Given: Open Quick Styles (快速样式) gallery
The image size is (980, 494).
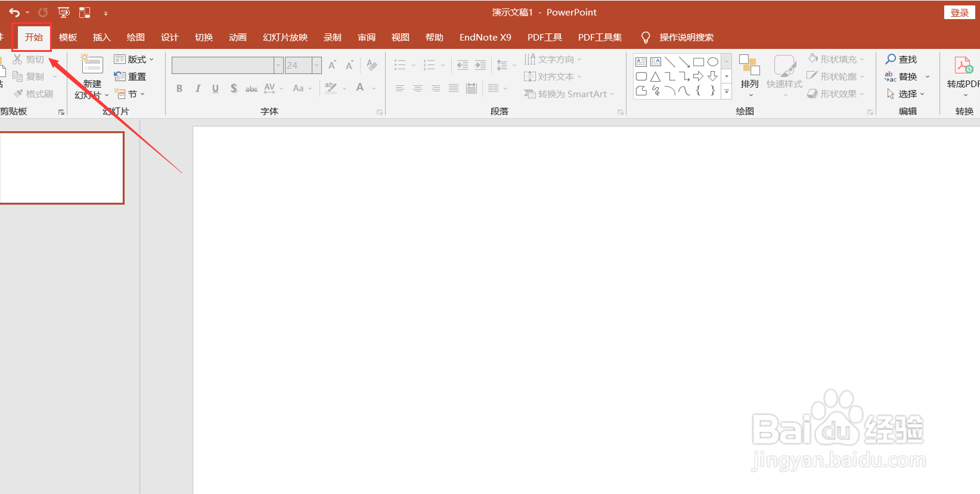Looking at the screenshot, I should 784,75.
